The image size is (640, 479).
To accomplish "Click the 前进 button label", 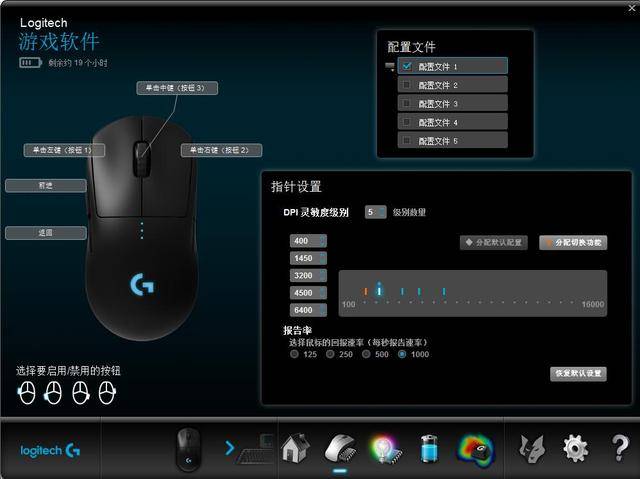I will (x=46, y=186).
